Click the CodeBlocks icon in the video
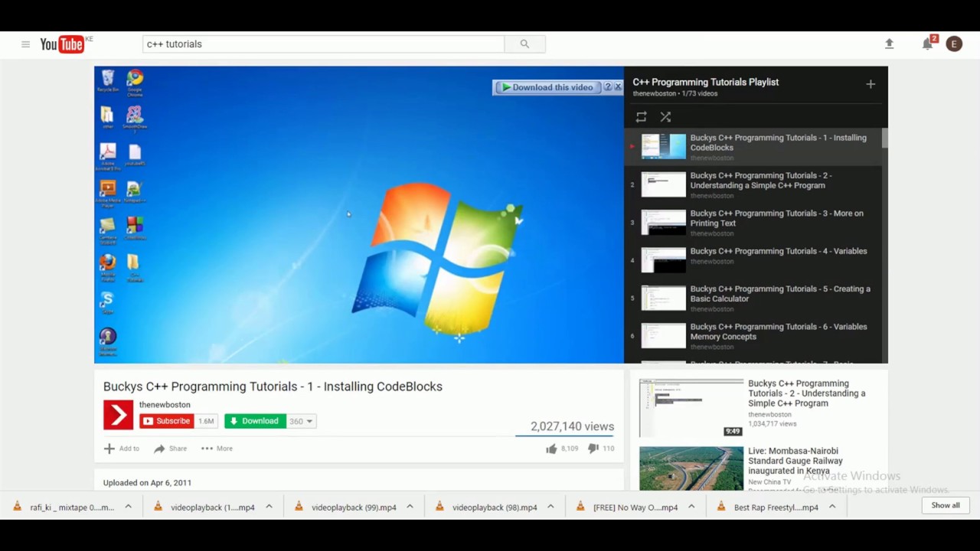The height and width of the screenshot is (551, 980). 135,228
